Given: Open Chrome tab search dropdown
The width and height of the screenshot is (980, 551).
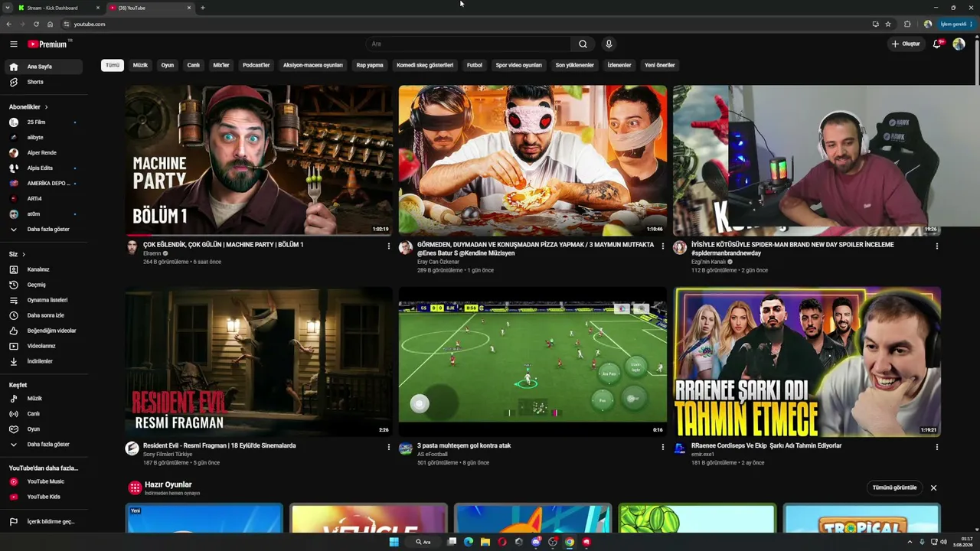Looking at the screenshot, I should 8,8.
